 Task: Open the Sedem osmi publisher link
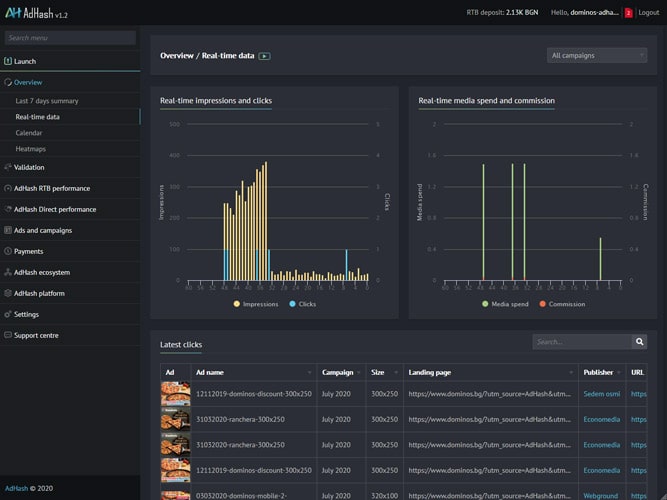tap(603, 394)
